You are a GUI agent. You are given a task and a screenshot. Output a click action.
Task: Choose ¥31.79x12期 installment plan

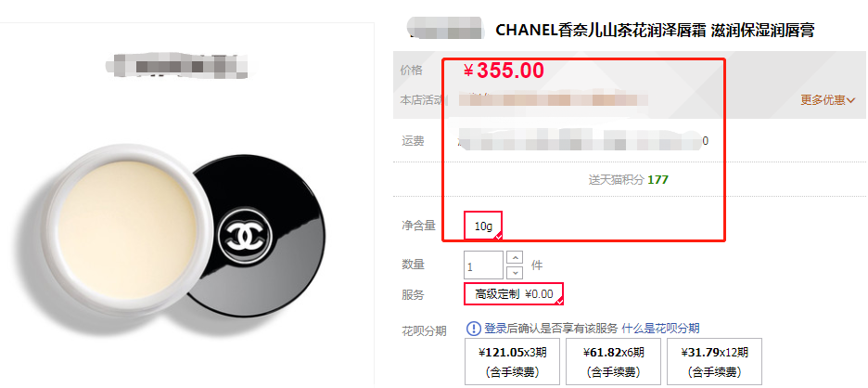[x=715, y=361]
